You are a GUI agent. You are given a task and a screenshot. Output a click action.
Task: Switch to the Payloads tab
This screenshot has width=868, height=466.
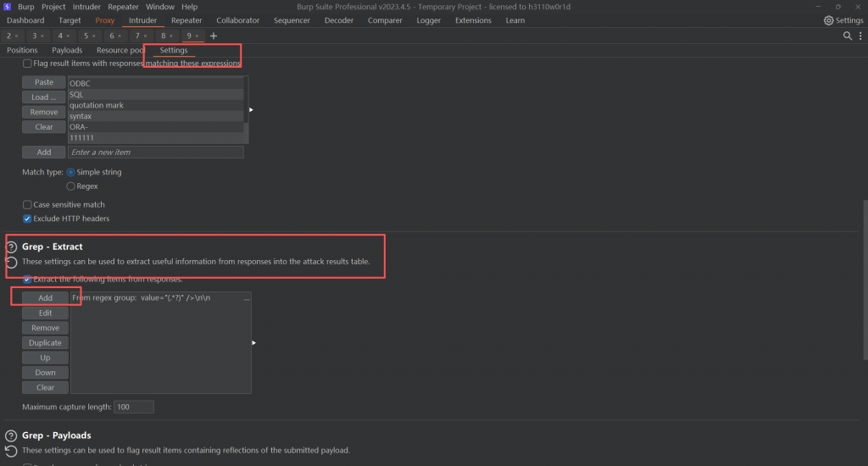67,51
